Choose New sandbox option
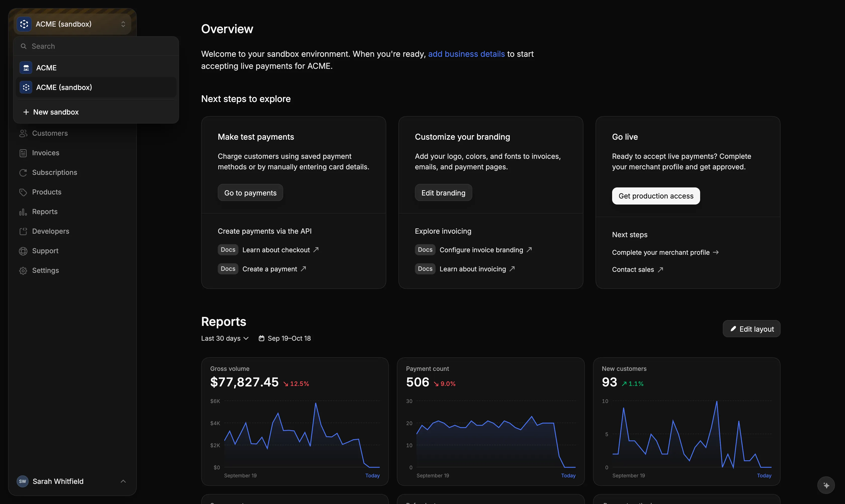Viewport: 845px width, 504px height. coord(96,112)
